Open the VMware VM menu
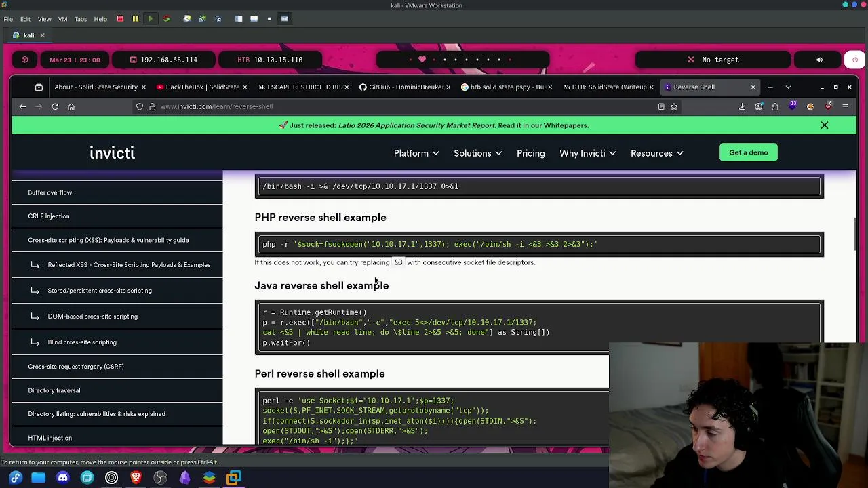 click(62, 19)
